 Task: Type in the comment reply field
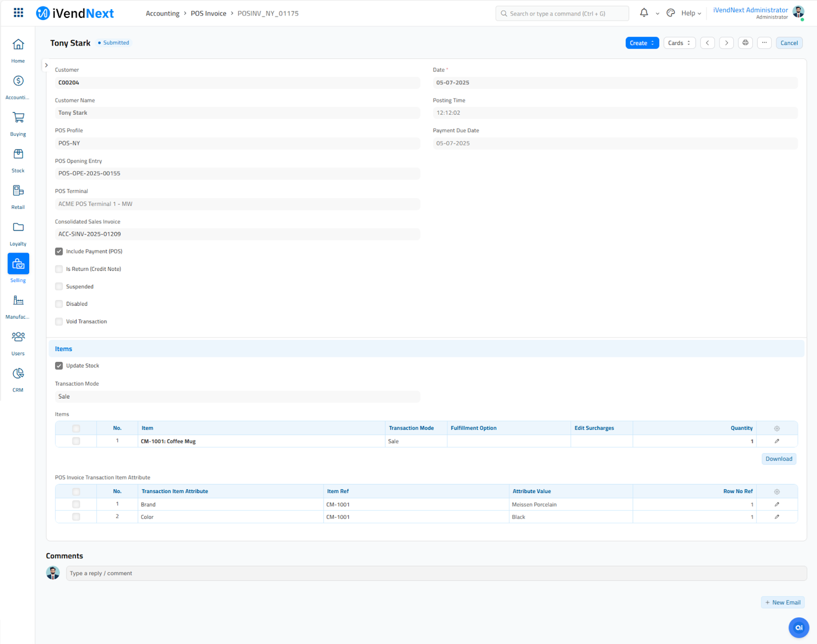click(x=436, y=574)
